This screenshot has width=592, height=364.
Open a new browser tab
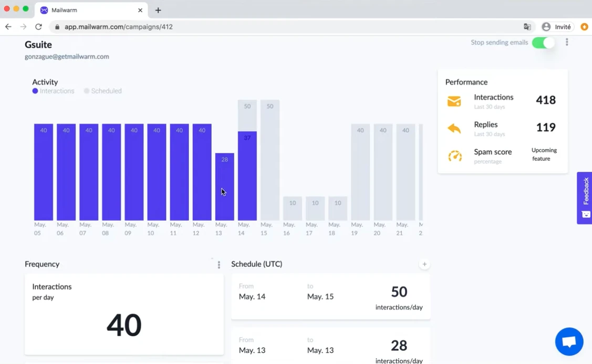[158, 10]
